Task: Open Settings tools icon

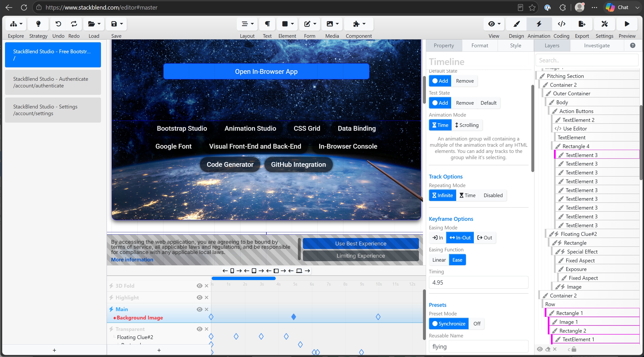Action: tap(605, 24)
